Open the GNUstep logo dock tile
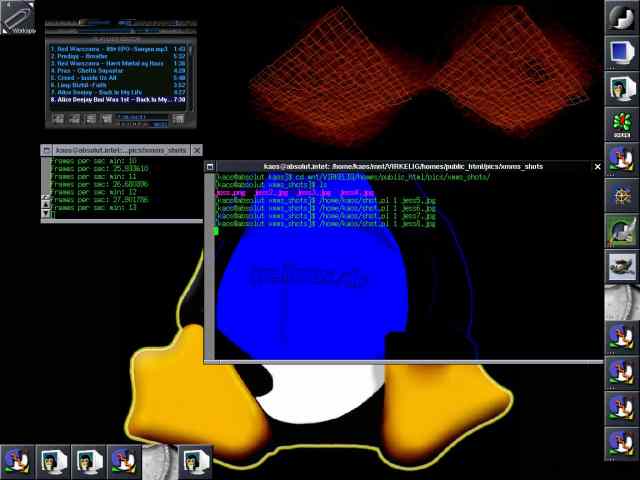This screenshot has width=640, height=480. [622, 17]
